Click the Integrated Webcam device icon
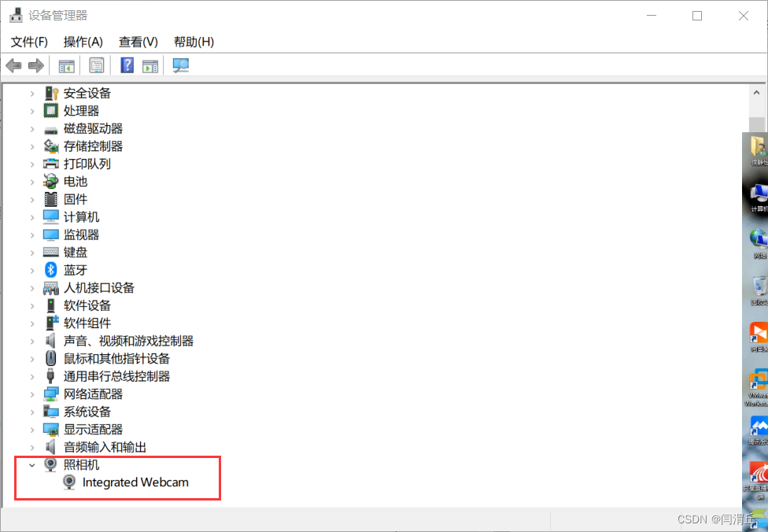Screen dimensions: 768x532 tap(69, 482)
